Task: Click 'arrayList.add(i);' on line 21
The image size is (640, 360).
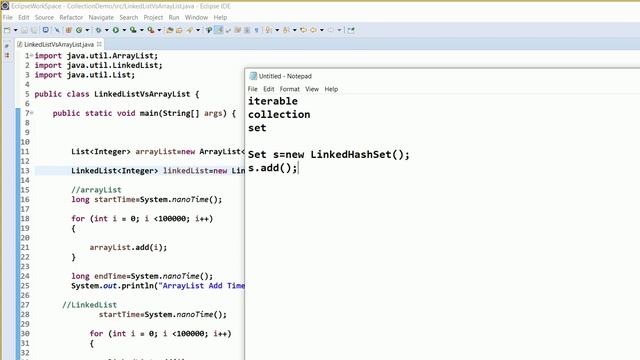Action: 128,247
